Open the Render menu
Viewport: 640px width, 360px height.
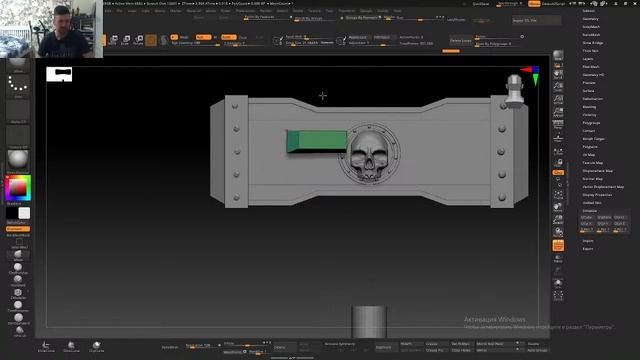266,11
